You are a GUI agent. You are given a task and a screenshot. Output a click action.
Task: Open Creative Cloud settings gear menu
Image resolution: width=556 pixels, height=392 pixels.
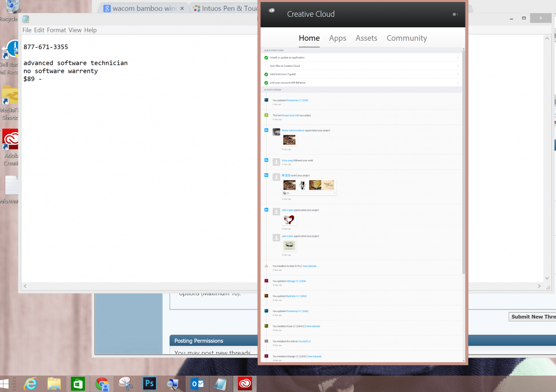coord(455,14)
